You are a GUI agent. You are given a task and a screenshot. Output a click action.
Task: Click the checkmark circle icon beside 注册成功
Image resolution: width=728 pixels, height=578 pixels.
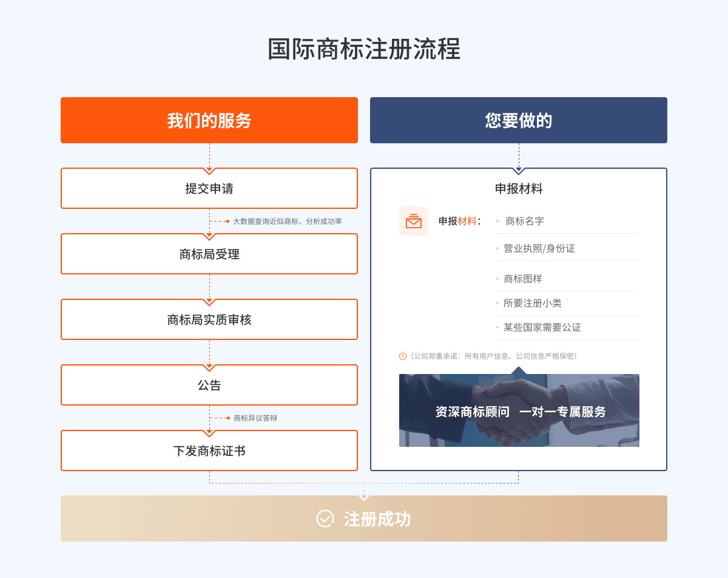[325, 518]
